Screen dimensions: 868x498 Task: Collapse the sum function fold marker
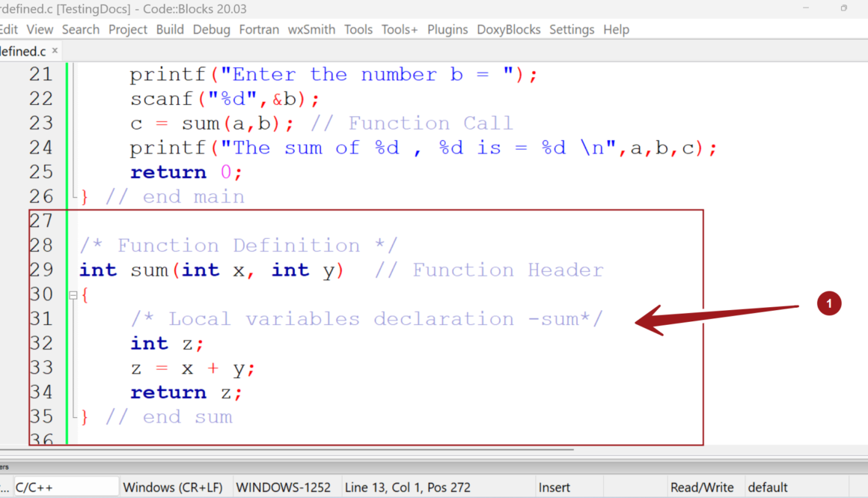pyautogui.click(x=73, y=294)
